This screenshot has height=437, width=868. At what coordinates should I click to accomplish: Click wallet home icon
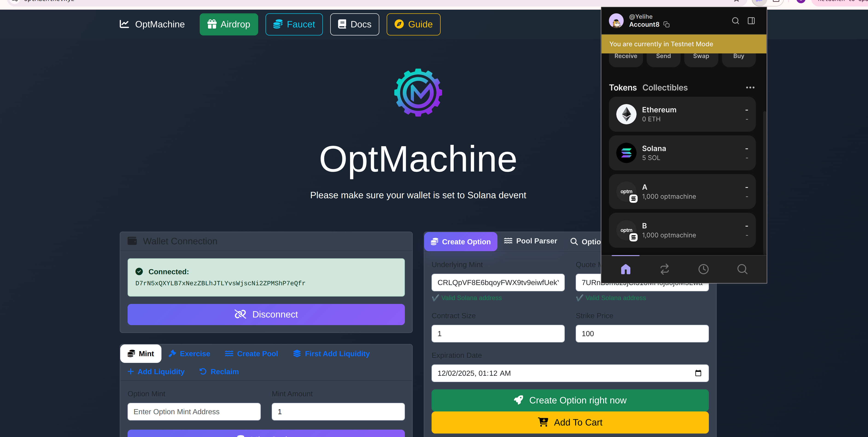[x=625, y=269]
